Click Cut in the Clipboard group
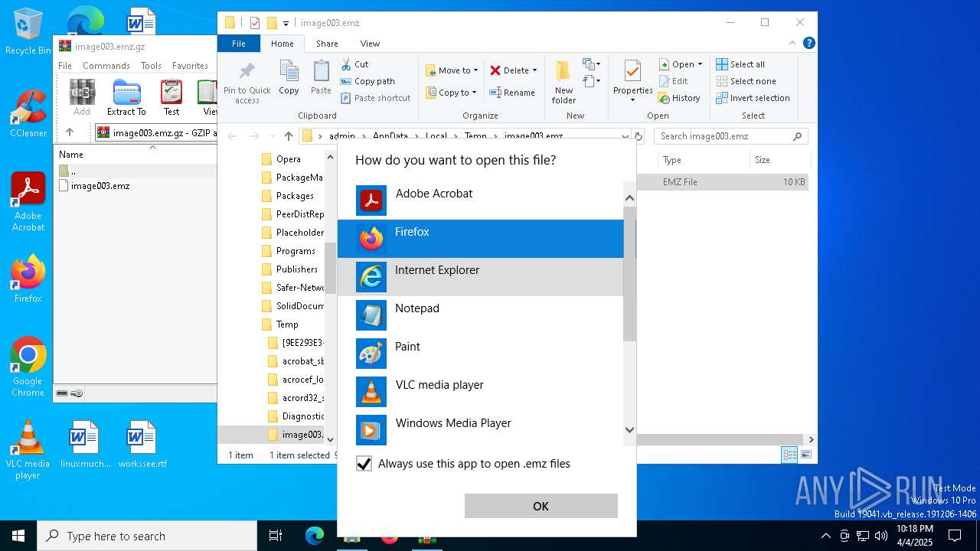This screenshot has height=551, width=980. point(354,64)
